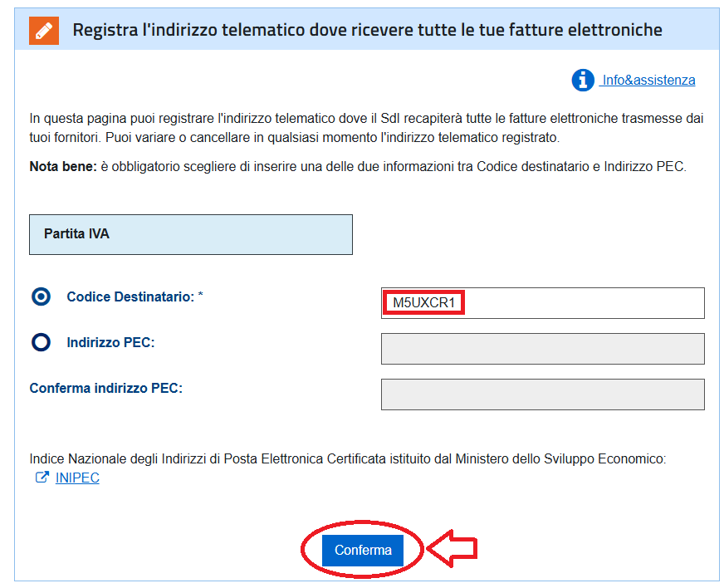Click the Codice Destinatario field containing M5UXCR1

542,303
